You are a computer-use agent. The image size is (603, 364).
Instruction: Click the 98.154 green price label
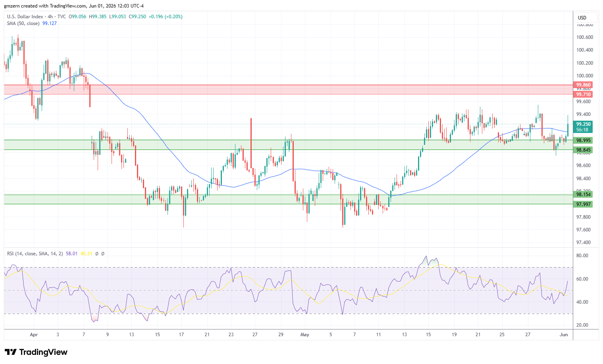point(584,195)
